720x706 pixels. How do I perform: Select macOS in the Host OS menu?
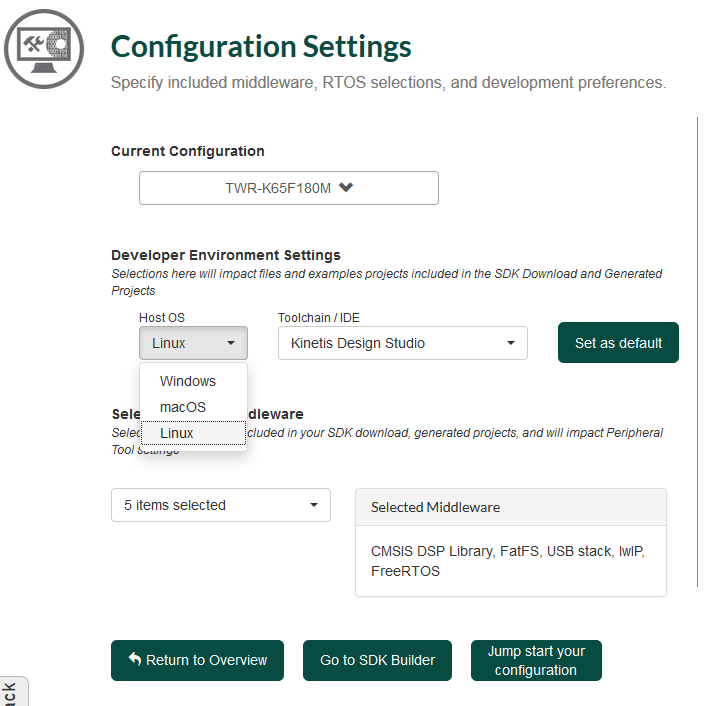pos(183,407)
